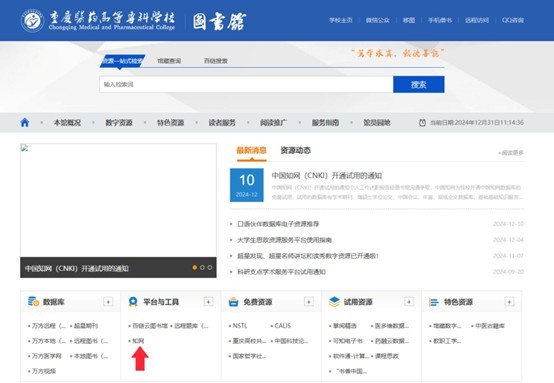Screen dimensions: 554x383
Task: Open the 读者服务 menu
Action: [222, 123]
